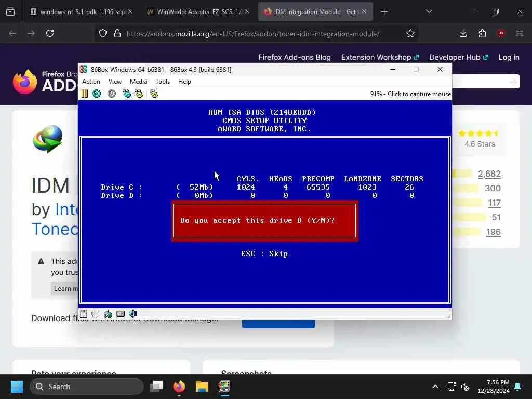Open File Explorer from taskbar
Viewport: 532px width, 399px height.
pos(202,387)
